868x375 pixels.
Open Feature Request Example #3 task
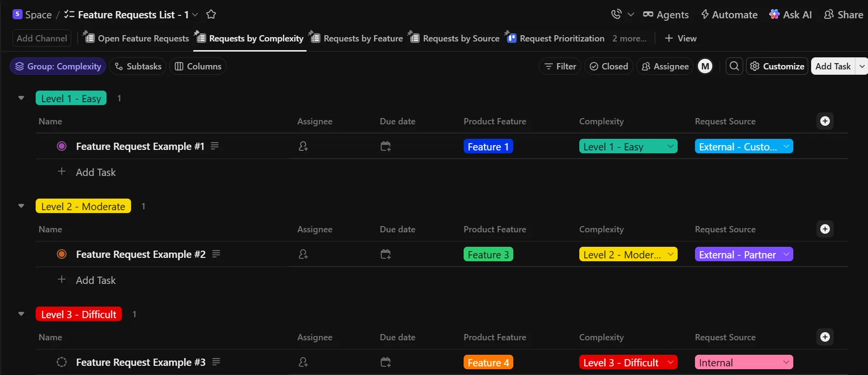tap(141, 362)
